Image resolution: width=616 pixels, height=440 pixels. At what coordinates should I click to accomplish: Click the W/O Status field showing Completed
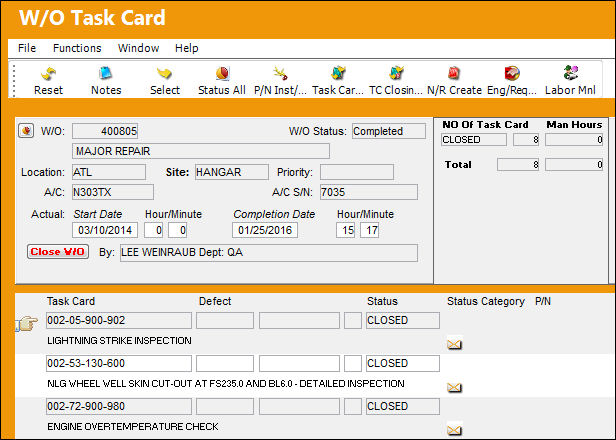point(389,131)
